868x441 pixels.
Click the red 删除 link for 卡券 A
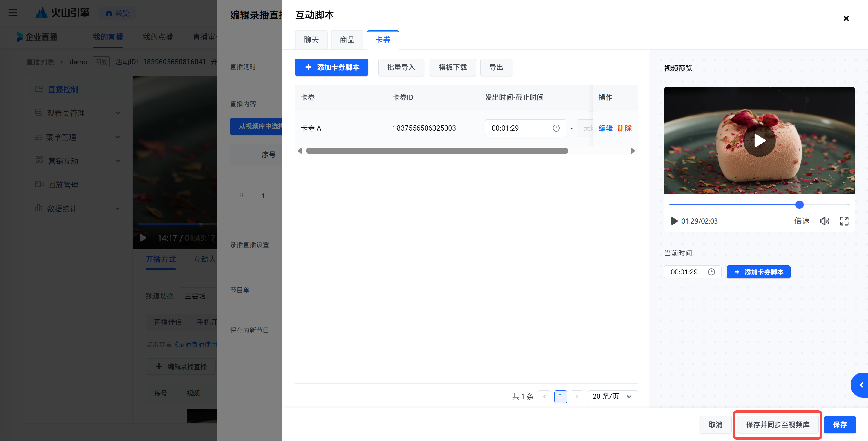point(624,128)
